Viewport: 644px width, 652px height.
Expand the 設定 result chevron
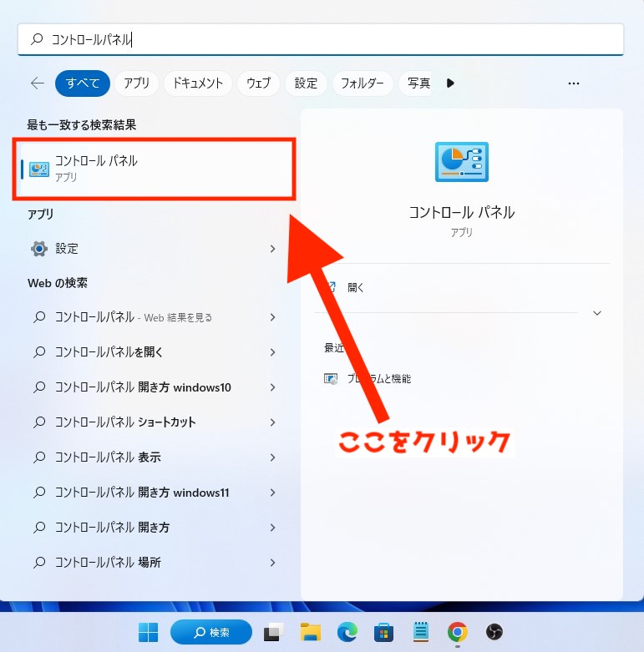pyautogui.click(x=272, y=249)
